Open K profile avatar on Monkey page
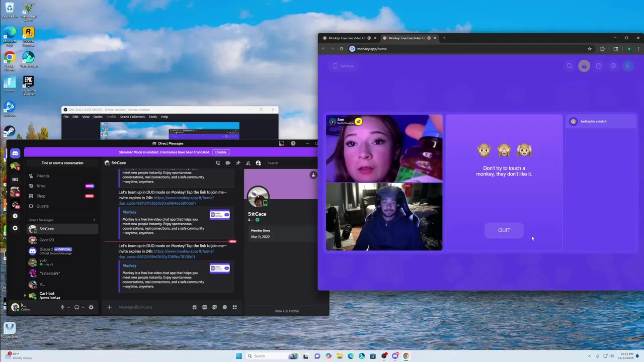Viewport: 644px width, 362px height. pos(628,66)
